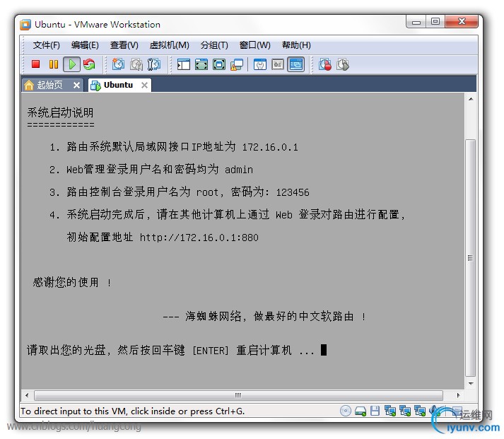The width and height of the screenshot is (504, 439).
Task: Switch to quick switch mode icon
Action: pyautogui.click(x=201, y=64)
